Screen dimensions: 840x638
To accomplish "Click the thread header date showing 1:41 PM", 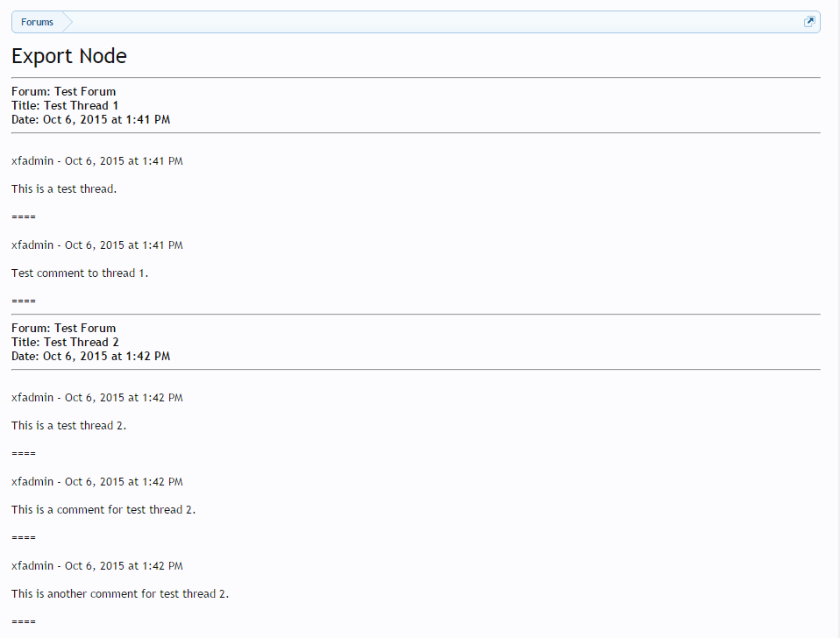I will pos(90,119).
